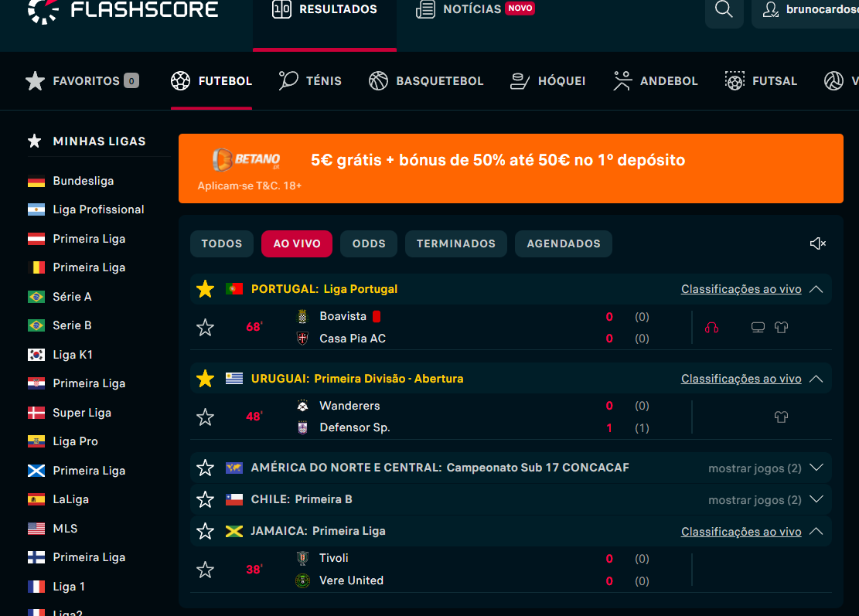Select Hóquei sport
The height and width of the screenshot is (616, 859).
[x=548, y=81]
